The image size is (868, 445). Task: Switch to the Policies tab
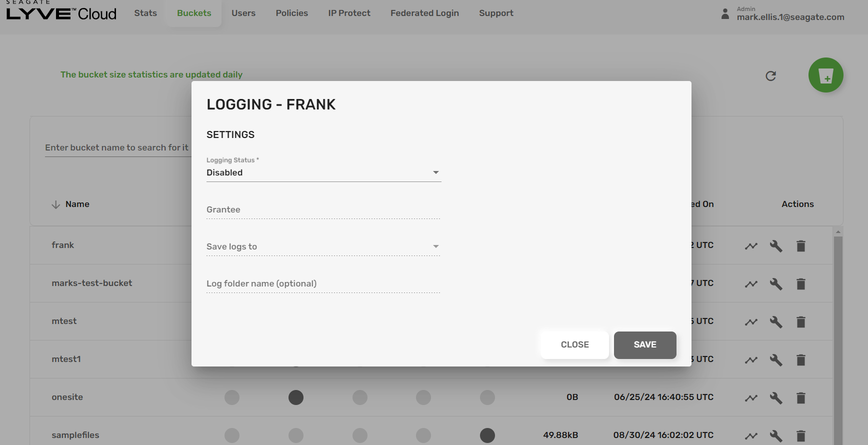pos(291,13)
